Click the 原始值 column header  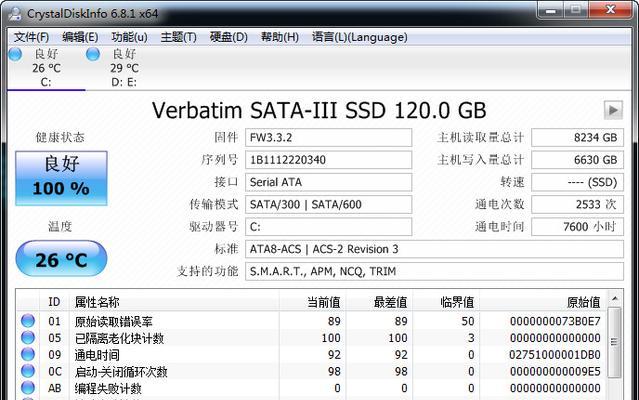[543, 302]
